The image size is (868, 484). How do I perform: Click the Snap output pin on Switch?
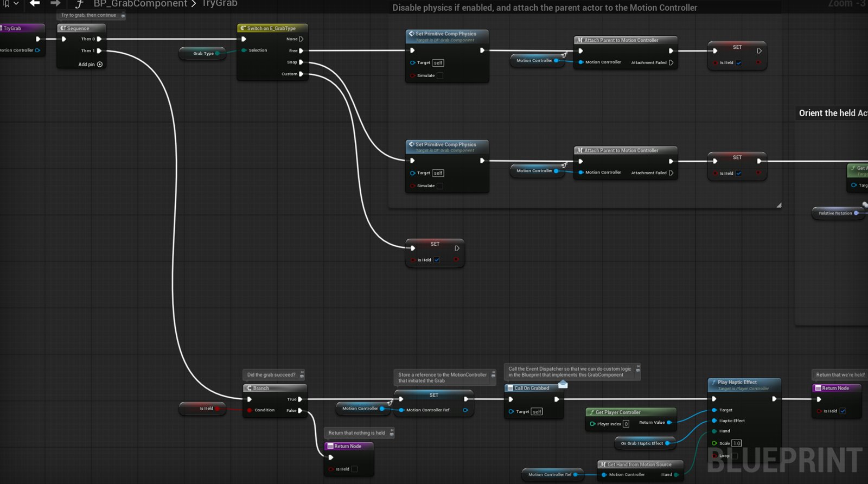pos(301,62)
